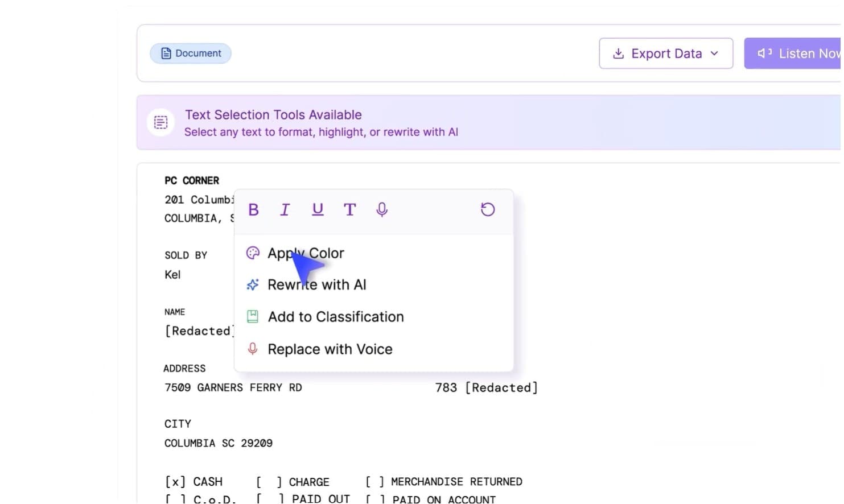This screenshot has height=504, width=844.
Task: Open the Export Data dropdown
Action: [715, 53]
